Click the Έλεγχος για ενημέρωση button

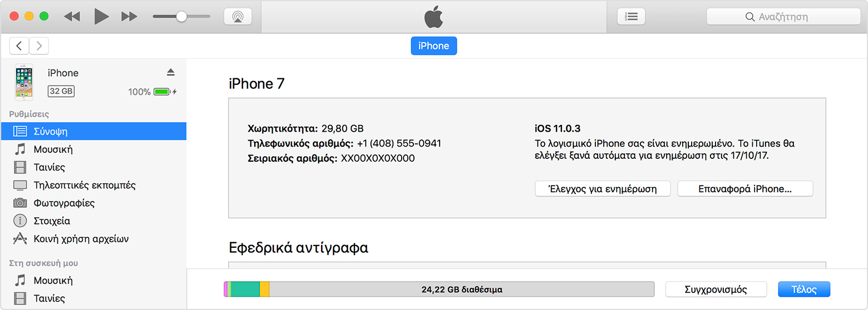coord(603,189)
